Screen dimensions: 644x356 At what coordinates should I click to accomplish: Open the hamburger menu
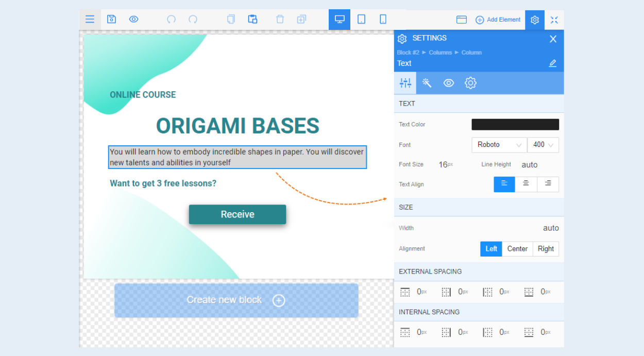point(90,20)
